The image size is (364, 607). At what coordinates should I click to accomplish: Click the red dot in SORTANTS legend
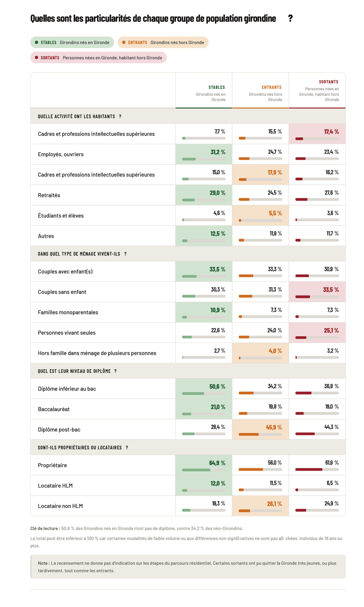[36, 57]
